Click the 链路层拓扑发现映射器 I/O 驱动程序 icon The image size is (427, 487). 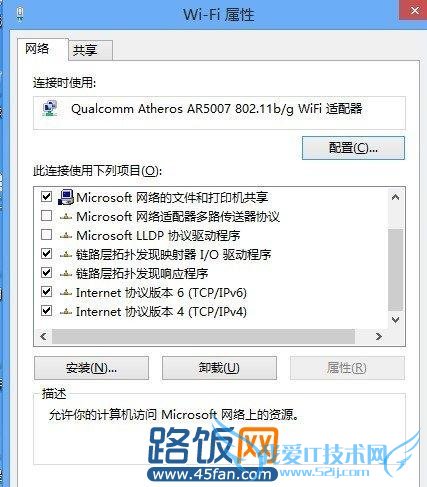pyautogui.click(x=66, y=255)
